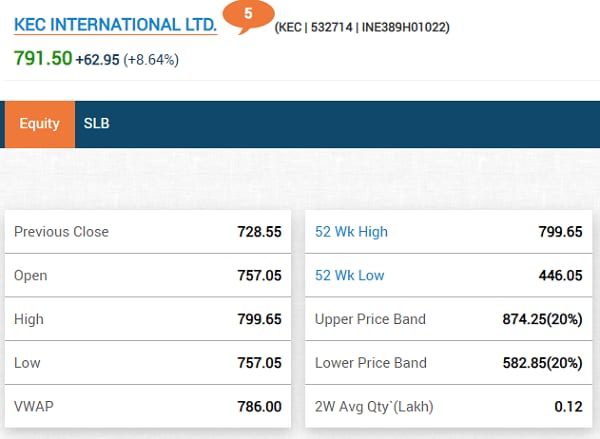Click the current price 791.50
600x439 pixels.
pos(43,59)
